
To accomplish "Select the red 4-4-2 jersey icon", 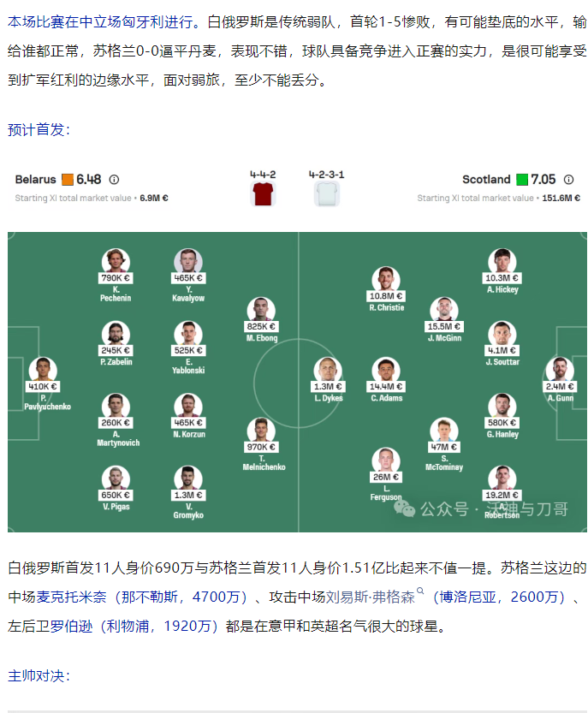I will click(262, 194).
